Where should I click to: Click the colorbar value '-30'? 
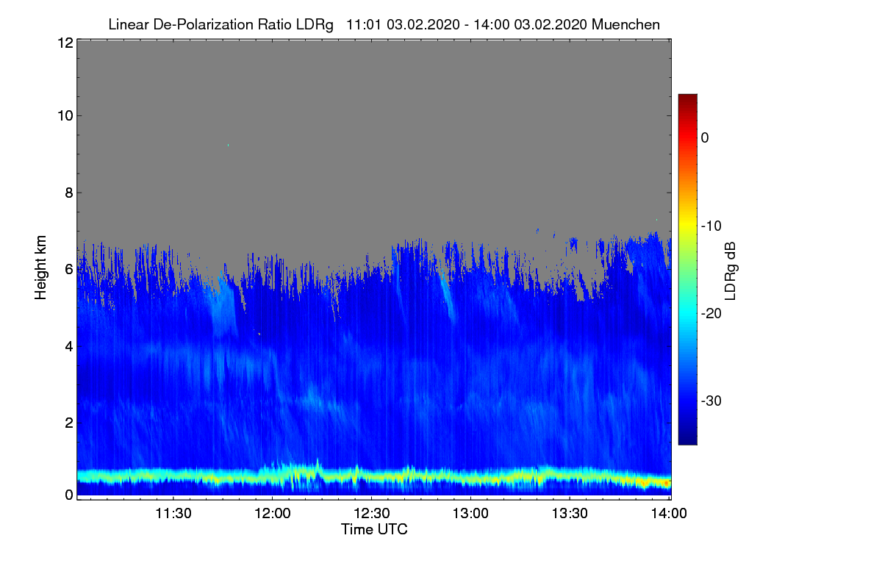(711, 401)
